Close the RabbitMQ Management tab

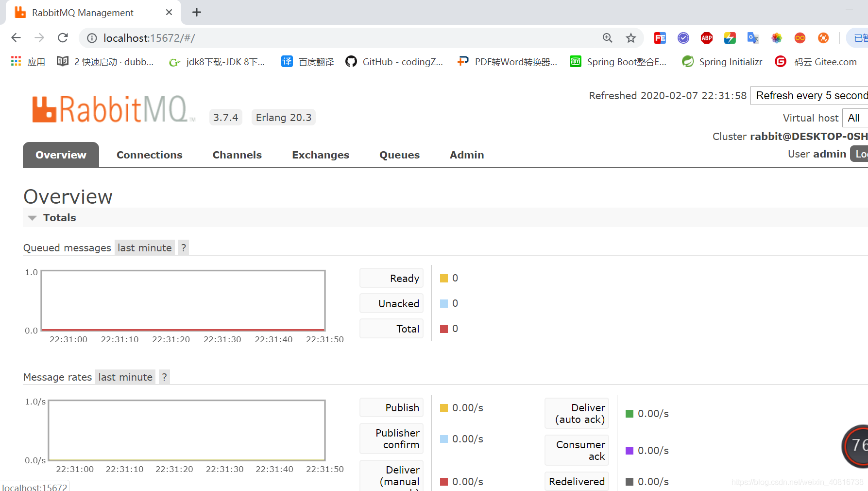coord(169,12)
